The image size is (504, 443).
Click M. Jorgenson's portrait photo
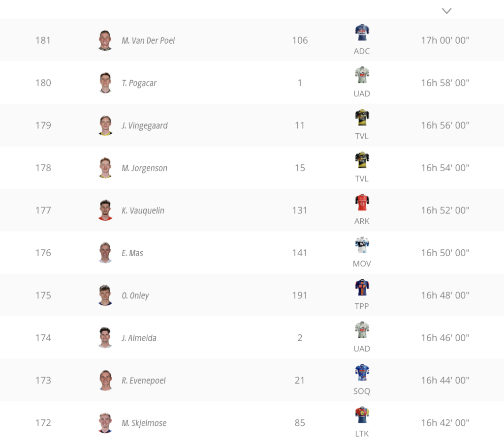point(105,168)
